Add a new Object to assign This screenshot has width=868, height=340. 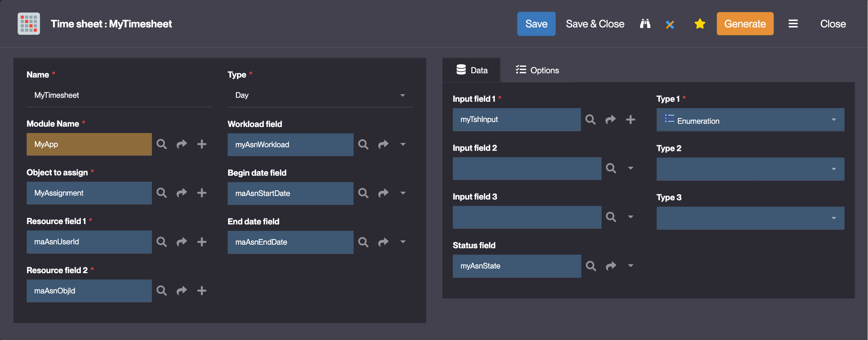[202, 193]
